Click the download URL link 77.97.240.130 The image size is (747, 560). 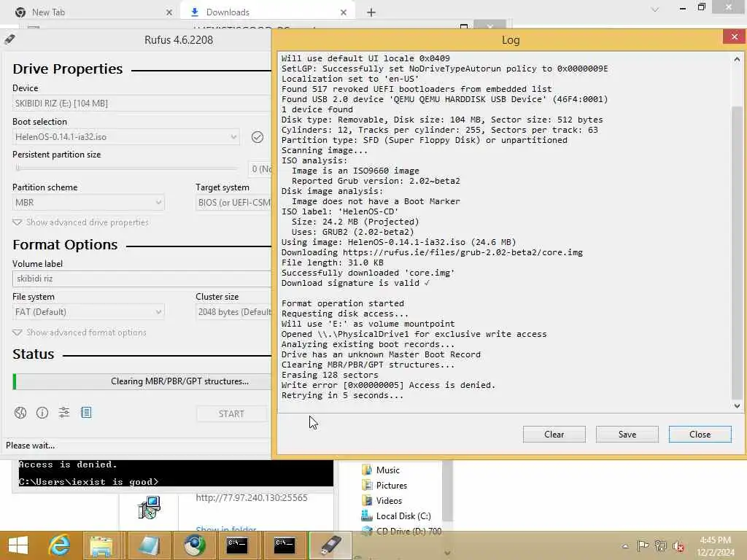(252, 497)
